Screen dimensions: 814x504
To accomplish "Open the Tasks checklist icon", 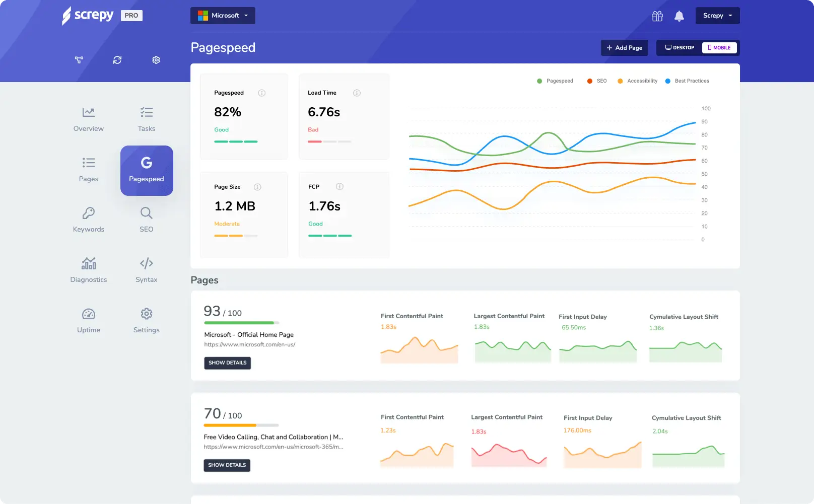I will pyautogui.click(x=147, y=112).
